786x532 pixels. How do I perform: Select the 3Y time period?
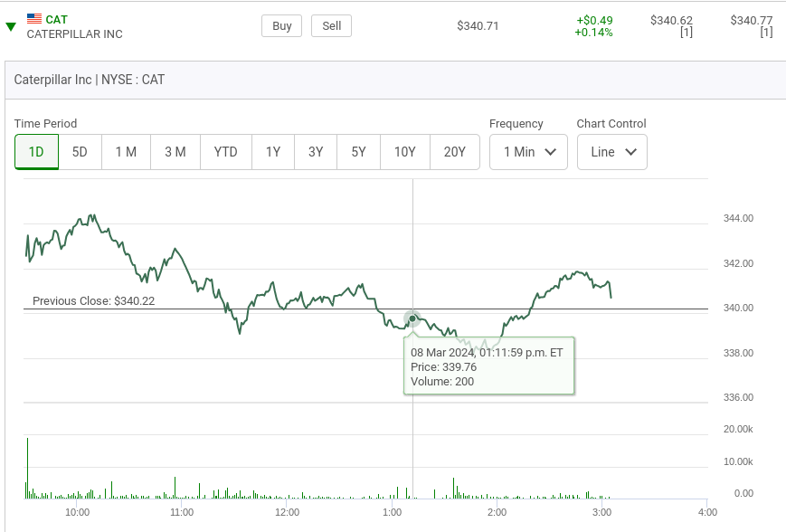click(x=316, y=152)
